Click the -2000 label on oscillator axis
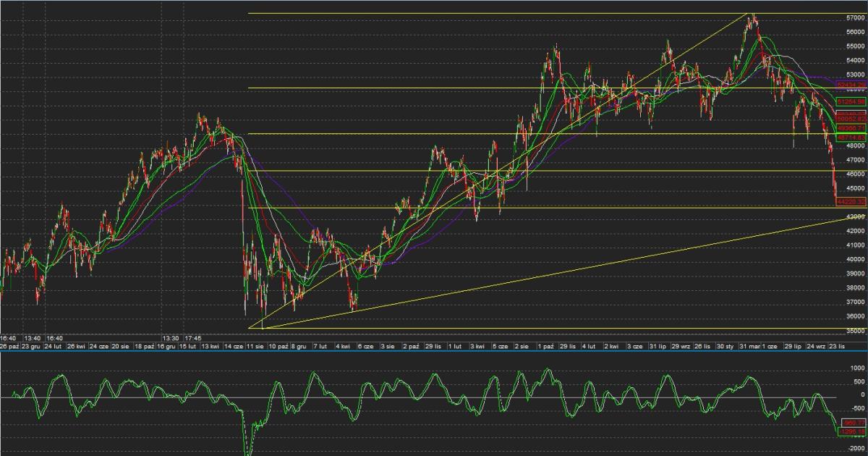 pos(855,449)
